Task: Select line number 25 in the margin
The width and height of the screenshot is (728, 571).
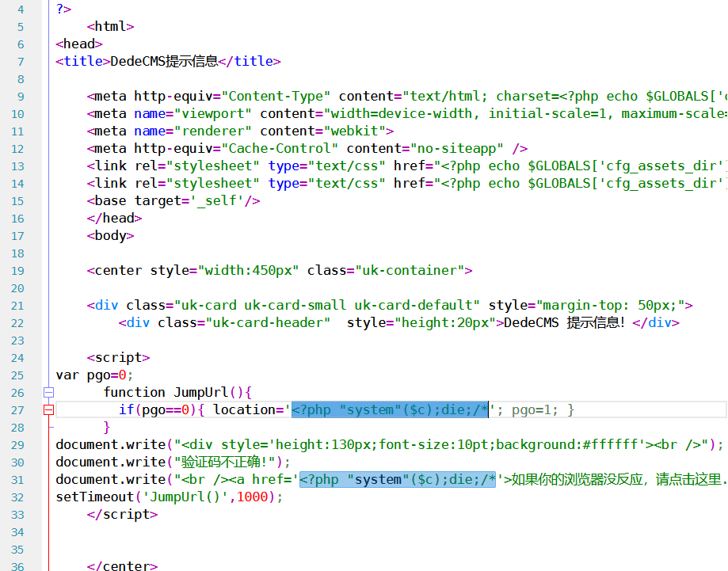Action: pyautogui.click(x=17, y=375)
